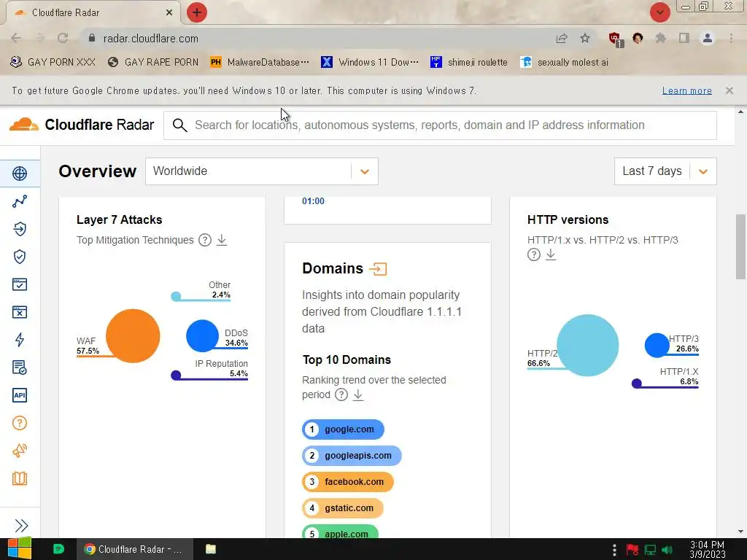Click the Learn more link
747x560 pixels.
tap(686, 90)
